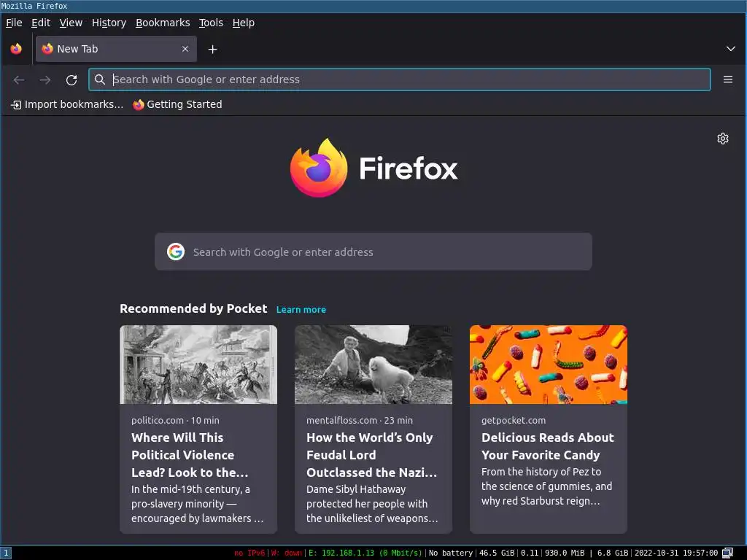Click the 0.11 system load entry

(x=530, y=553)
